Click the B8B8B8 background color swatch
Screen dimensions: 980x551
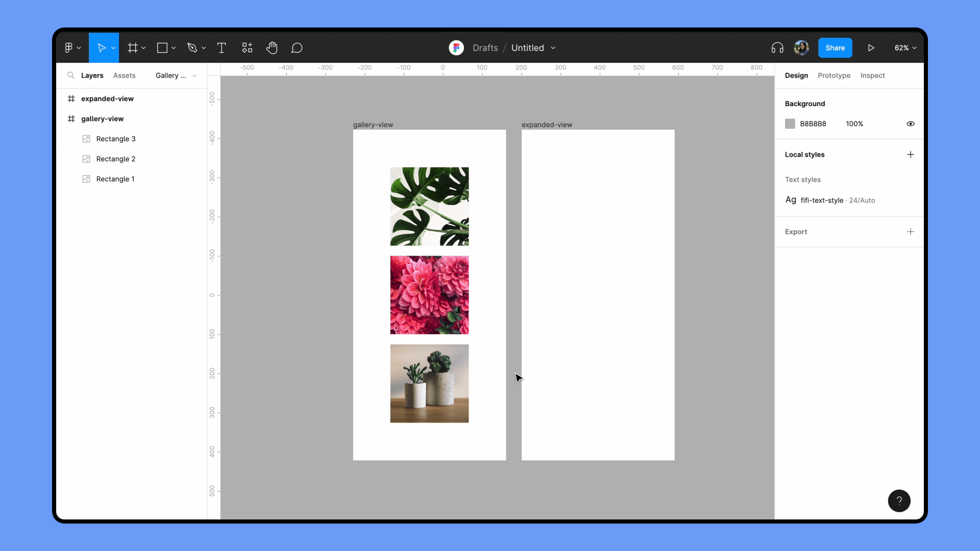pos(790,124)
